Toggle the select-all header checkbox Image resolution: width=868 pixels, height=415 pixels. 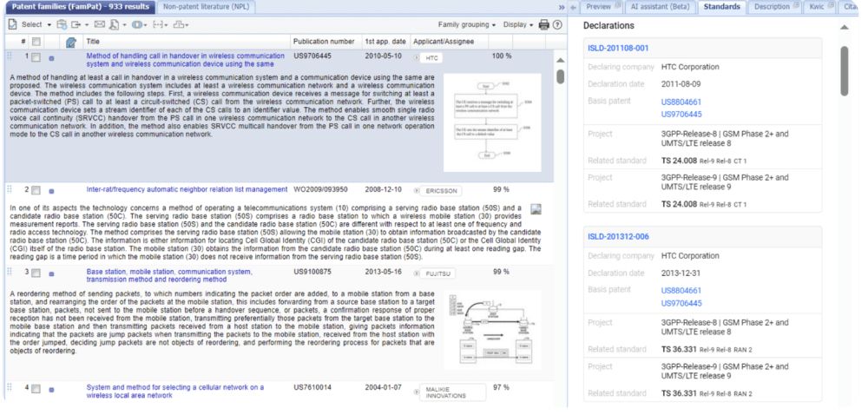click(36, 42)
